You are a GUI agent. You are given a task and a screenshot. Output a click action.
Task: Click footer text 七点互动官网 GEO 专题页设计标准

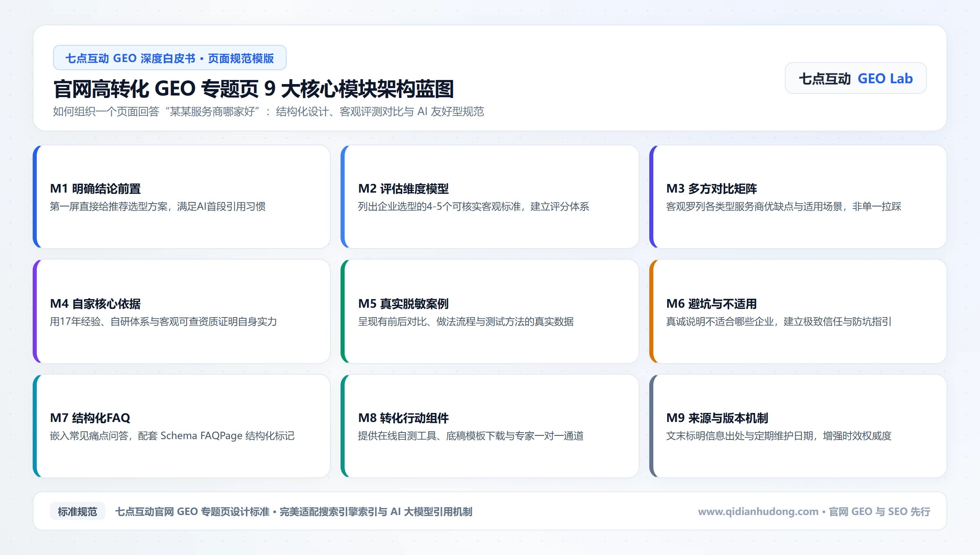coord(294,511)
